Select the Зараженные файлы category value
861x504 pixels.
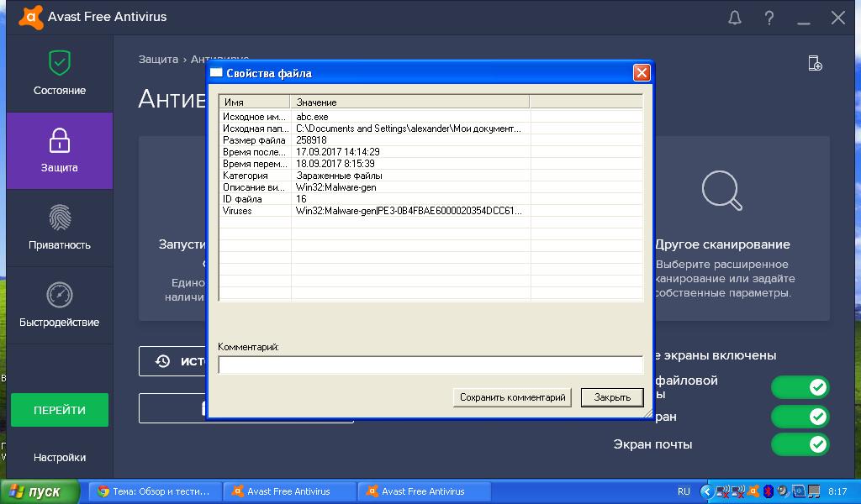click(x=339, y=176)
